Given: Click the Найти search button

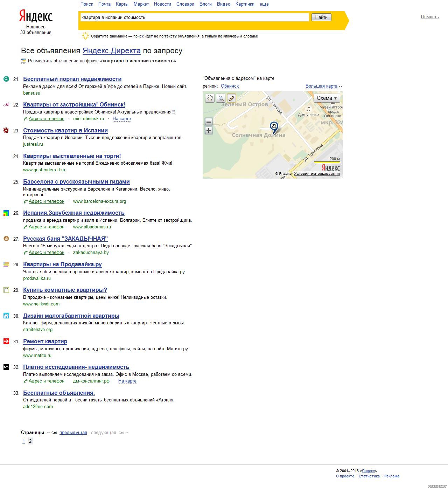Looking at the screenshot, I should (x=321, y=17).
